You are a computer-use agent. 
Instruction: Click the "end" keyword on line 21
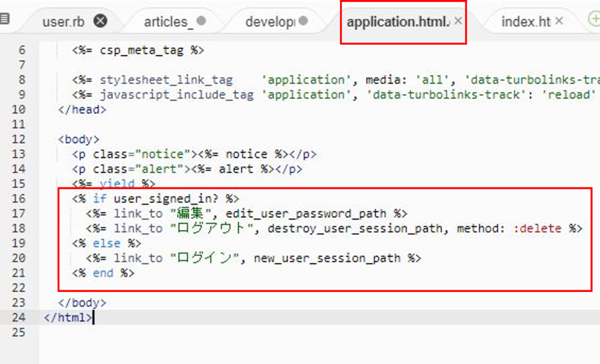point(103,273)
